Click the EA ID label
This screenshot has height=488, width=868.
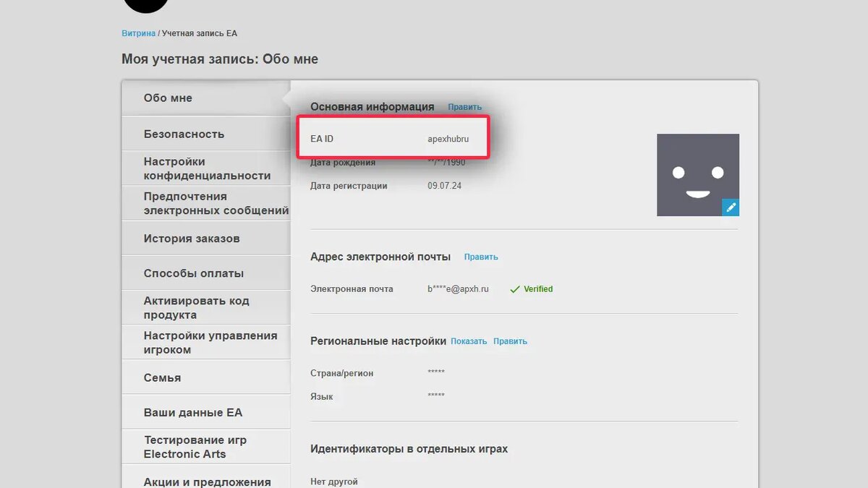pyautogui.click(x=322, y=139)
